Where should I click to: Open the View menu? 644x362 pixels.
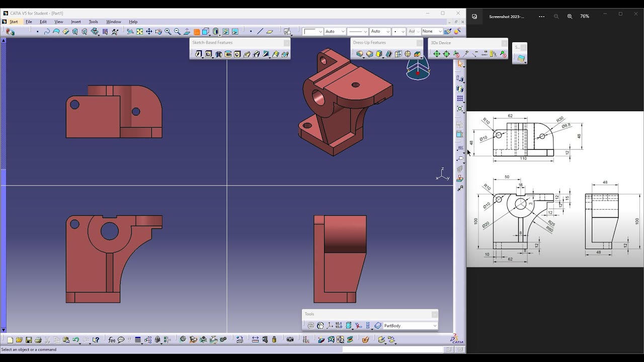click(x=59, y=22)
